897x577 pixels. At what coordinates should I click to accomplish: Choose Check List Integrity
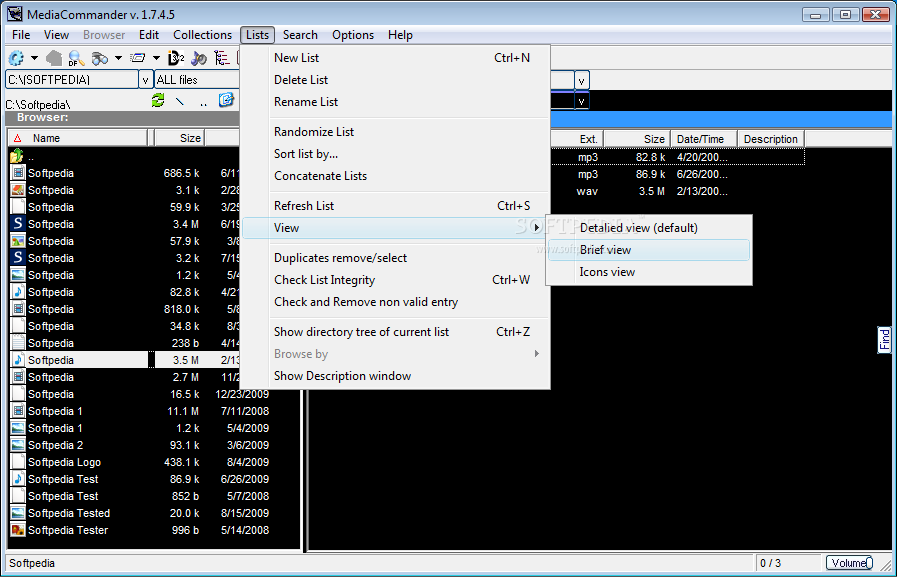click(395, 280)
